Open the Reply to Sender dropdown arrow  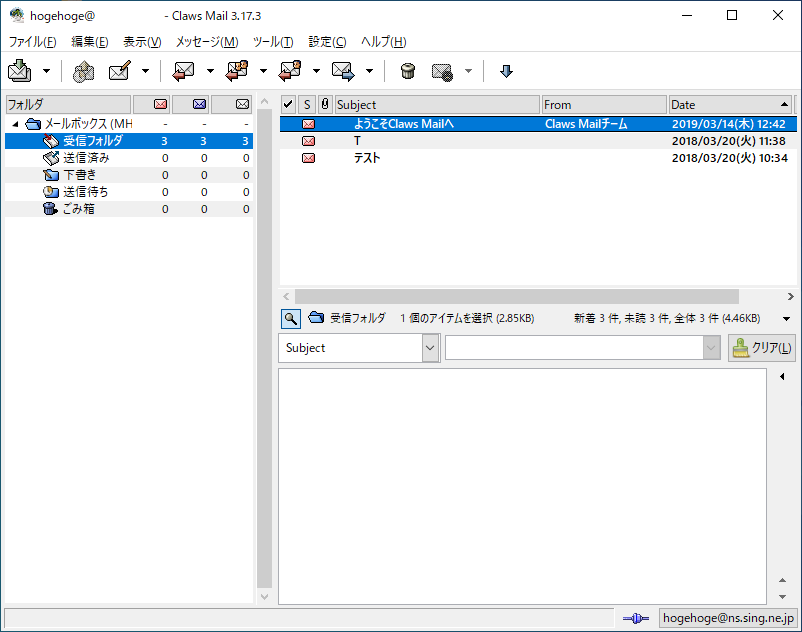point(317,71)
